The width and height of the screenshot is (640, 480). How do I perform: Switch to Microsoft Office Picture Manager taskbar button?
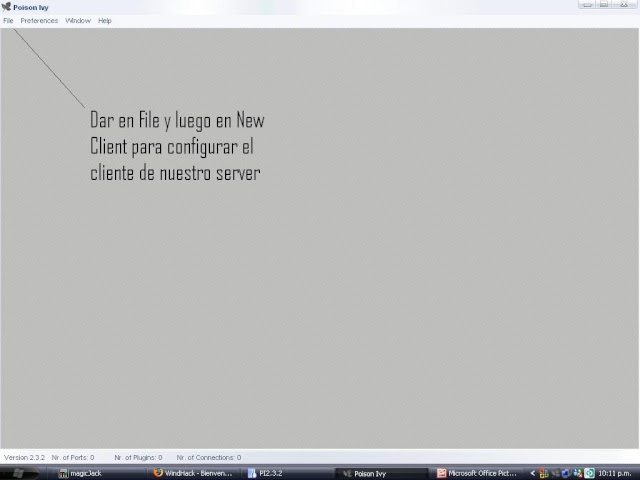click(x=477, y=473)
